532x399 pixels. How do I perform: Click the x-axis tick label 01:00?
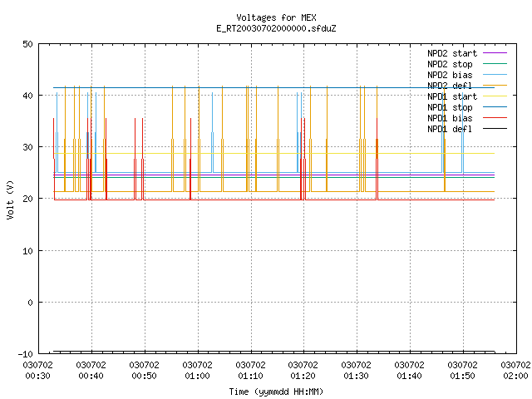tap(198, 376)
